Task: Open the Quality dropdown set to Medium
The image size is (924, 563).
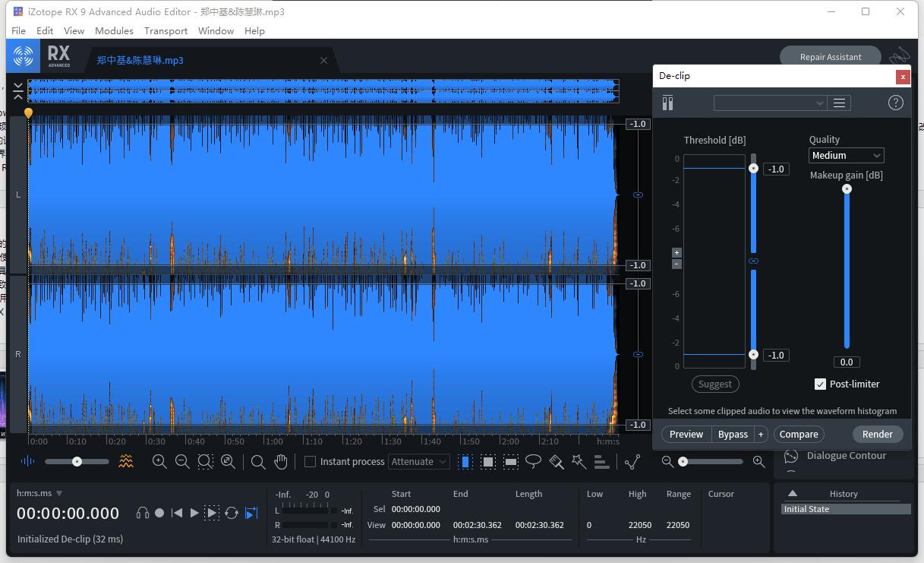Action: point(846,155)
